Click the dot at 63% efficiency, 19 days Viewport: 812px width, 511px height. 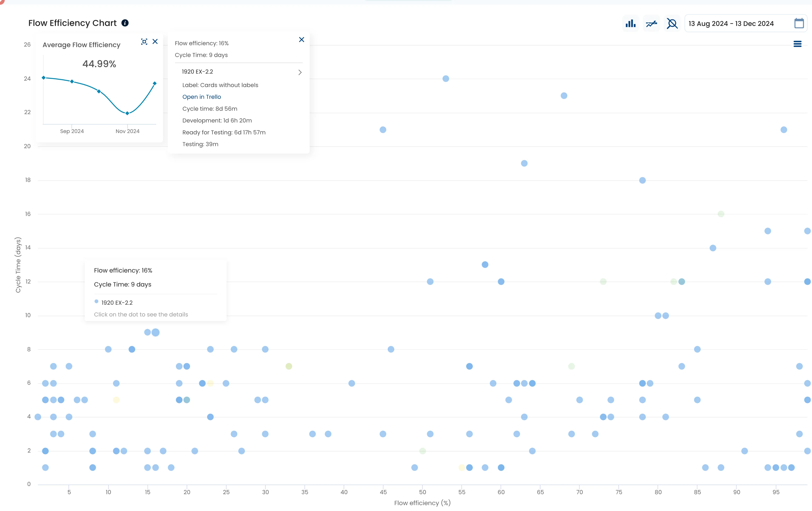(524, 163)
